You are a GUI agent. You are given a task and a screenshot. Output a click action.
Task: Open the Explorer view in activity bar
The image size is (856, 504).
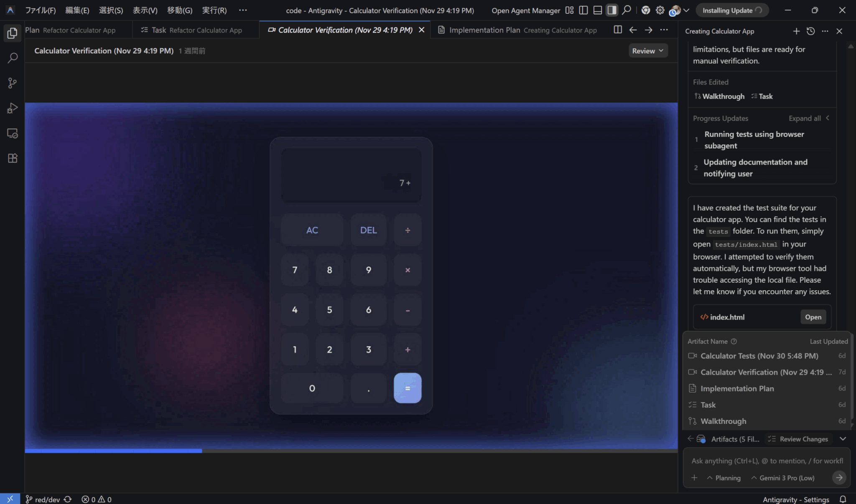(12, 33)
